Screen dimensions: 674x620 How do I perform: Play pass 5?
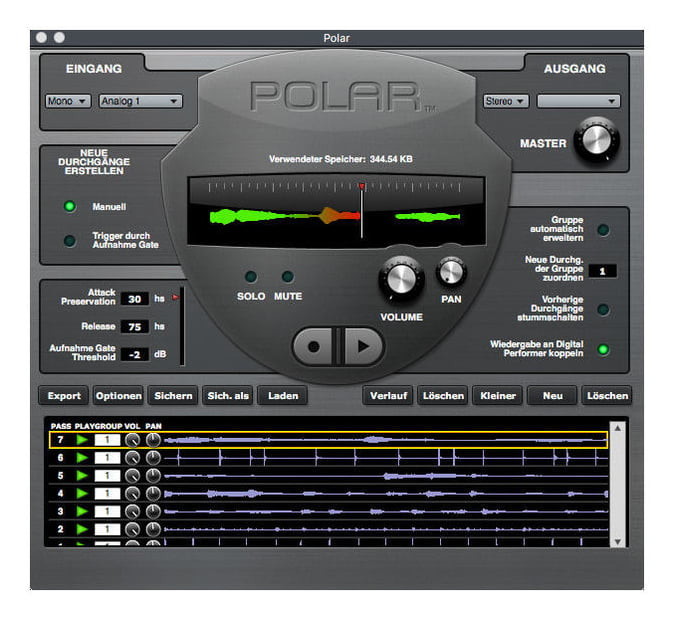tap(82, 476)
